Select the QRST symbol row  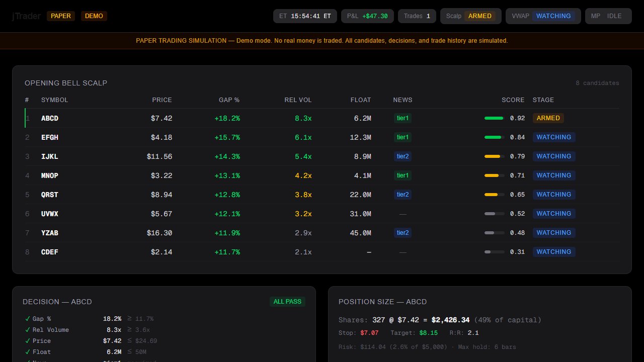tap(322, 195)
